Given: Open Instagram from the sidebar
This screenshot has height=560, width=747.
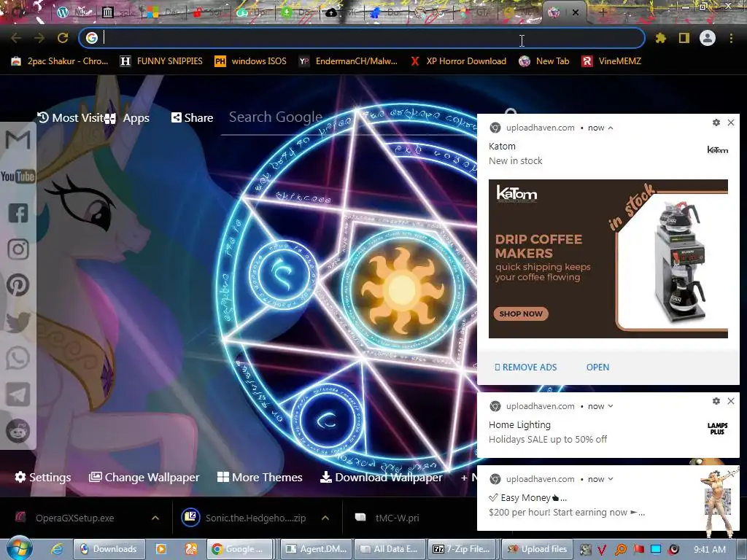Looking at the screenshot, I should (18, 249).
